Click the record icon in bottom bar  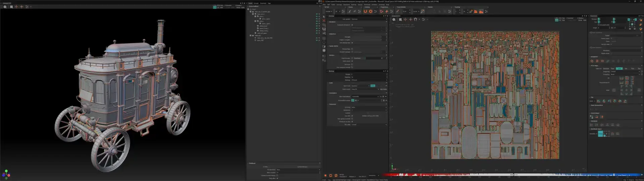tap(325, 175)
